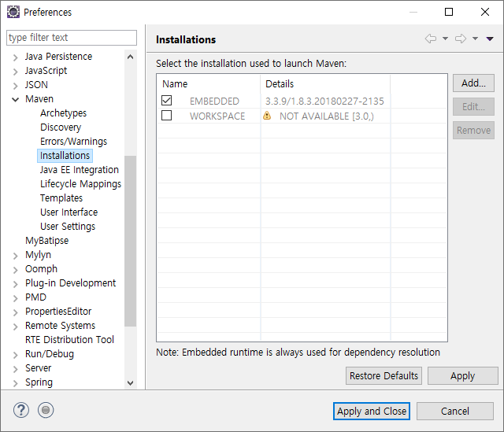Click tree scrollbar down arrow
This screenshot has width=504, height=432.
coord(130,383)
